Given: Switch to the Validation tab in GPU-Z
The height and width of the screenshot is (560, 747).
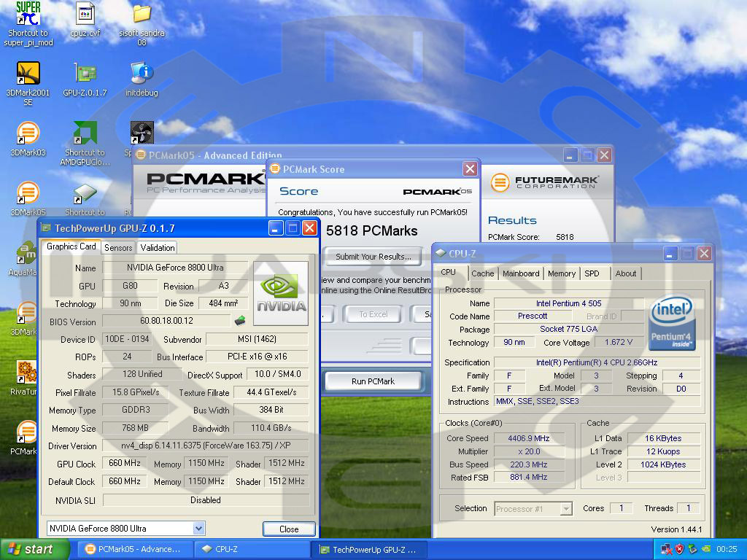Looking at the screenshot, I should pos(158,248).
